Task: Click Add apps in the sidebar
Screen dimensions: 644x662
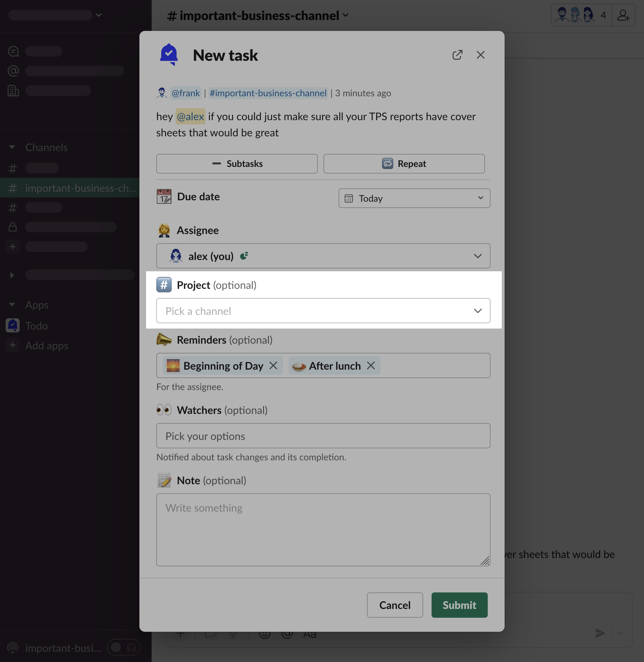Action: pyautogui.click(x=46, y=345)
